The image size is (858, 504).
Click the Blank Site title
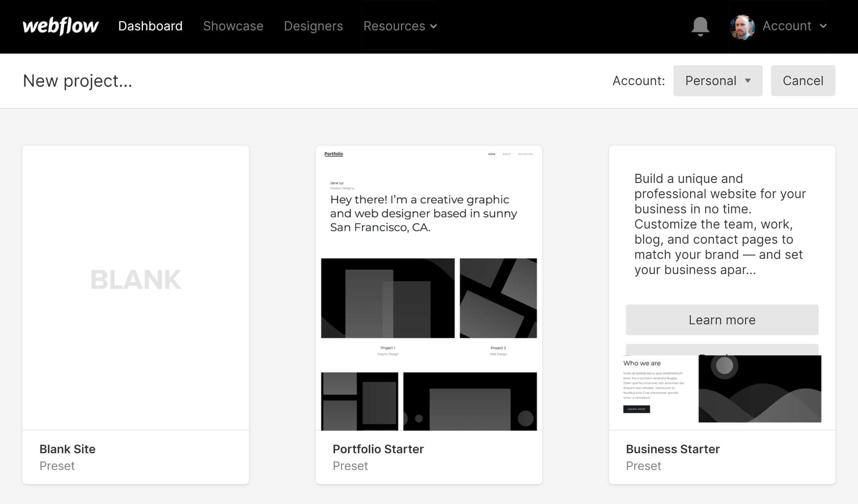(67, 449)
